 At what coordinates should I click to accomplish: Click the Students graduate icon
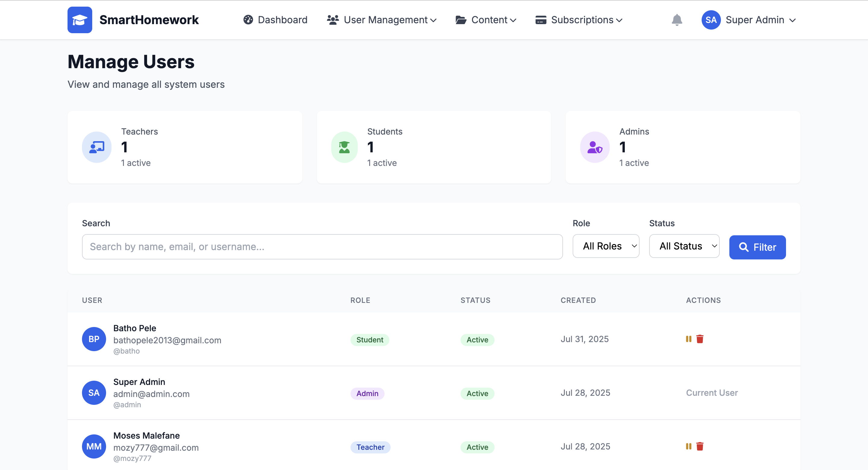coord(344,147)
